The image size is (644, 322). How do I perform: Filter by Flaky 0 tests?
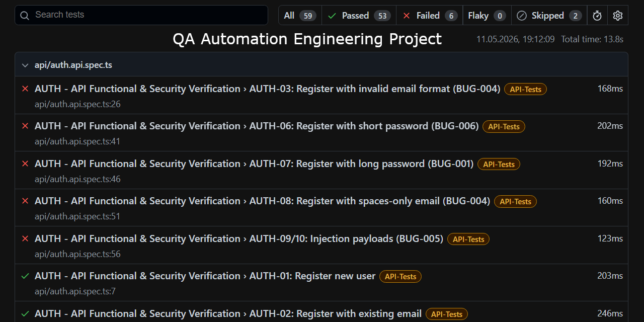[x=487, y=16]
